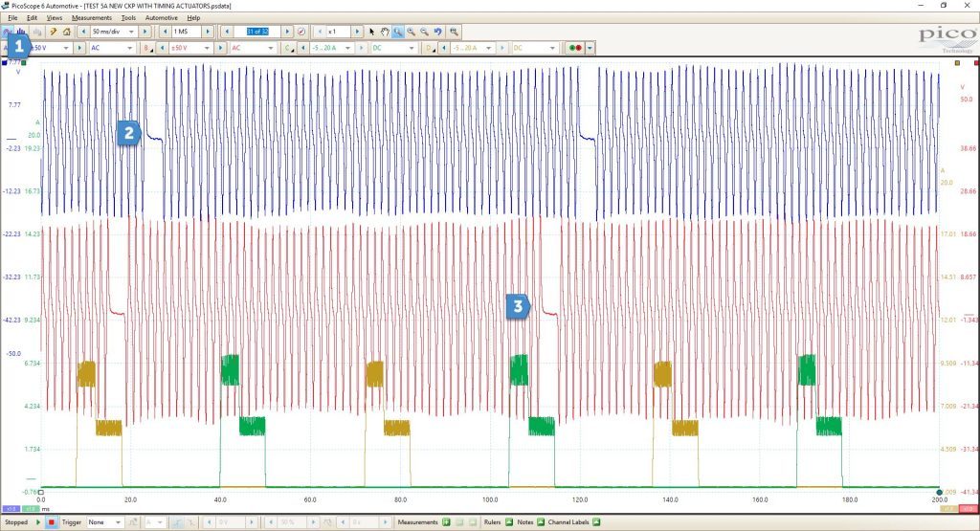Toggle the Rulers legend
Image resolution: width=980 pixels, height=531 pixels.
click(509, 522)
